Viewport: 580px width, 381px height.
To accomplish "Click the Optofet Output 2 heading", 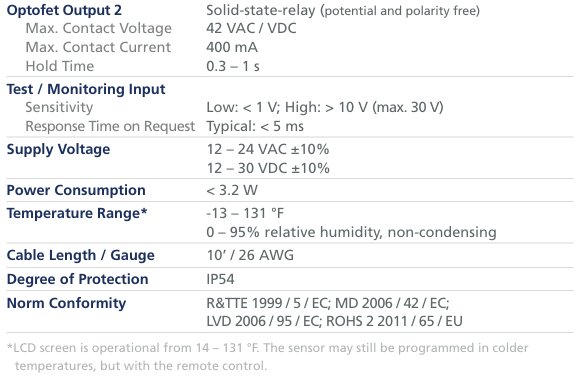I will pos(64,10).
